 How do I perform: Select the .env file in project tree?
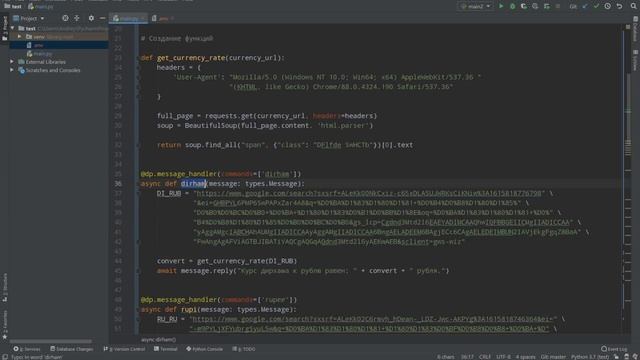click(59, 45)
